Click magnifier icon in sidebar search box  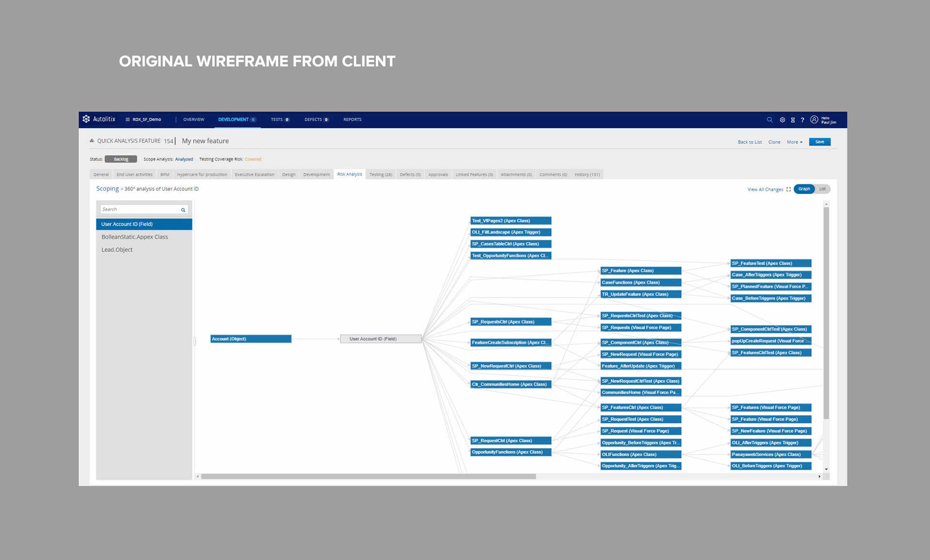pos(183,210)
